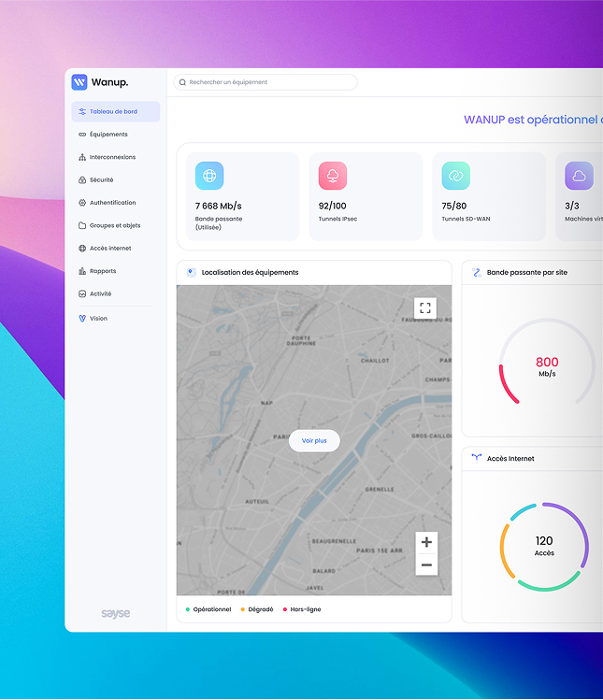Zoom in on the map
The width and height of the screenshot is (603, 700).
[426, 542]
